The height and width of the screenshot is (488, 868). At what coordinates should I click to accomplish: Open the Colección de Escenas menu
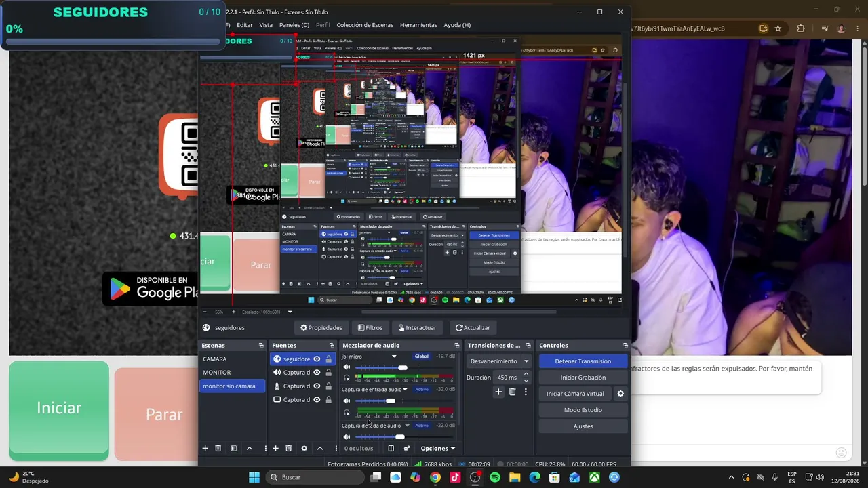tap(365, 25)
